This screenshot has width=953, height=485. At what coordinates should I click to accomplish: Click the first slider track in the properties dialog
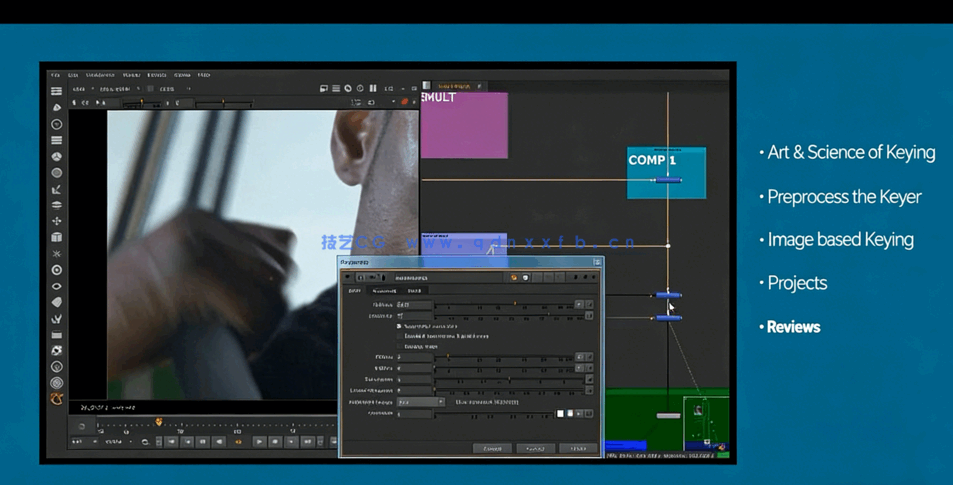tap(505, 304)
